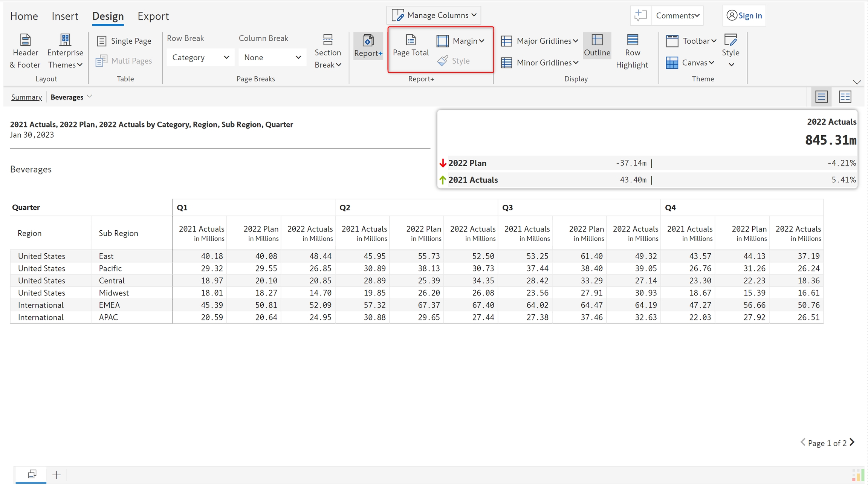Open the Row Break Category dropdown
Image resolution: width=868 pixels, height=487 pixels.
(200, 57)
